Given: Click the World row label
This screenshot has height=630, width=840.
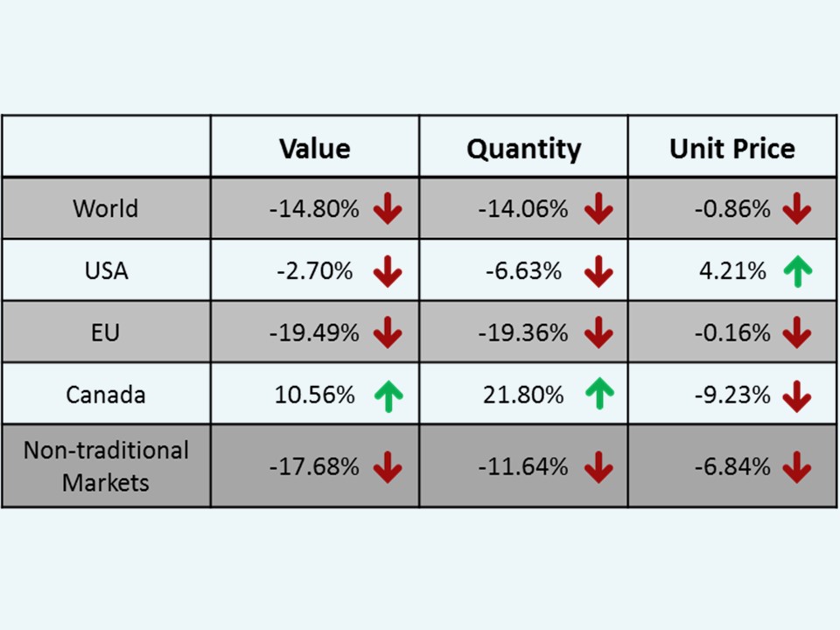Looking at the screenshot, I should (105, 209).
